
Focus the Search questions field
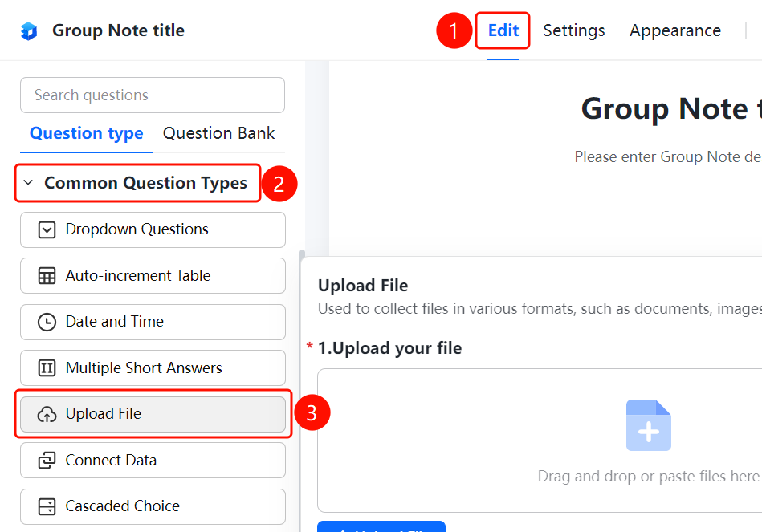point(153,95)
